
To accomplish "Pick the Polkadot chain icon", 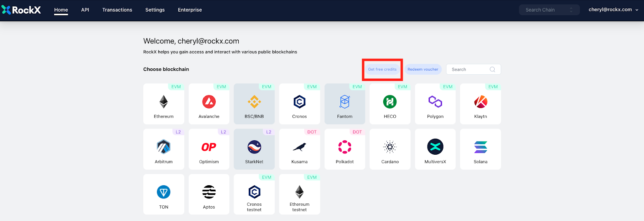I will click(345, 147).
